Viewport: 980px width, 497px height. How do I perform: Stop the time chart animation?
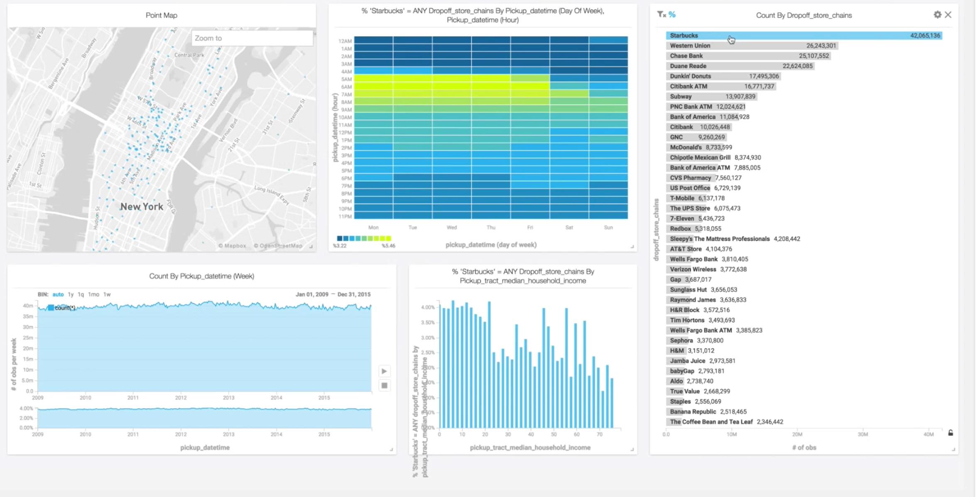pyautogui.click(x=384, y=385)
